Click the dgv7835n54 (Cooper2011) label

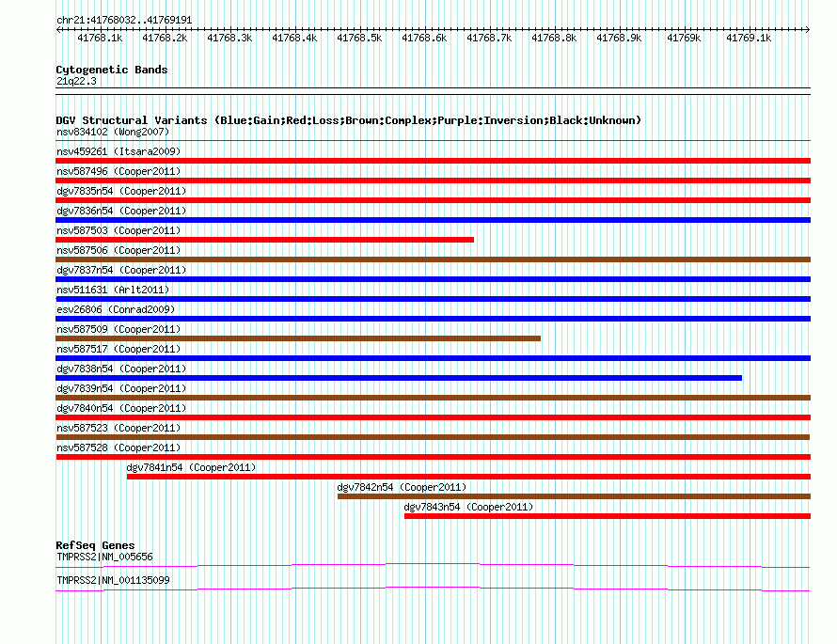121,191
